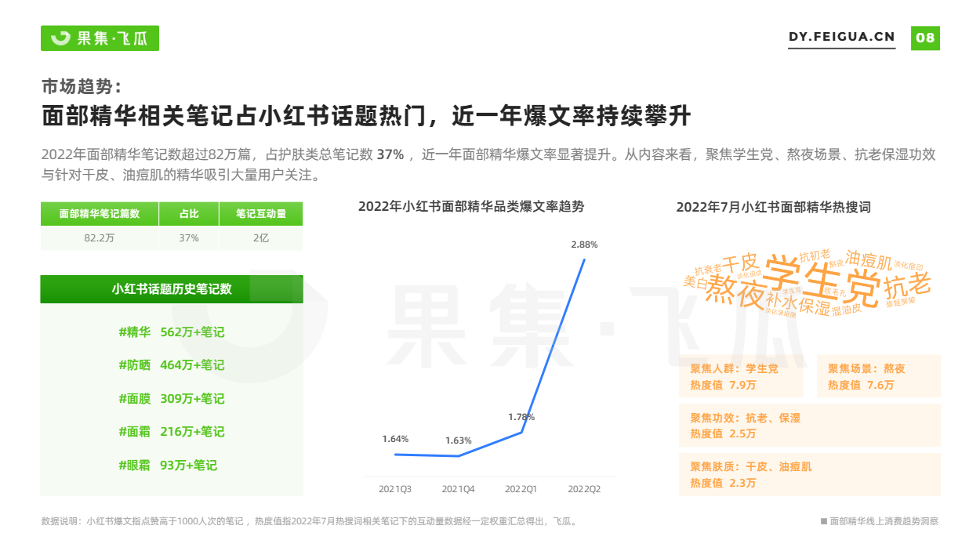Click the table header 面部精华笔记篇数
Screen dimensions: 980x551
[100, 214]
